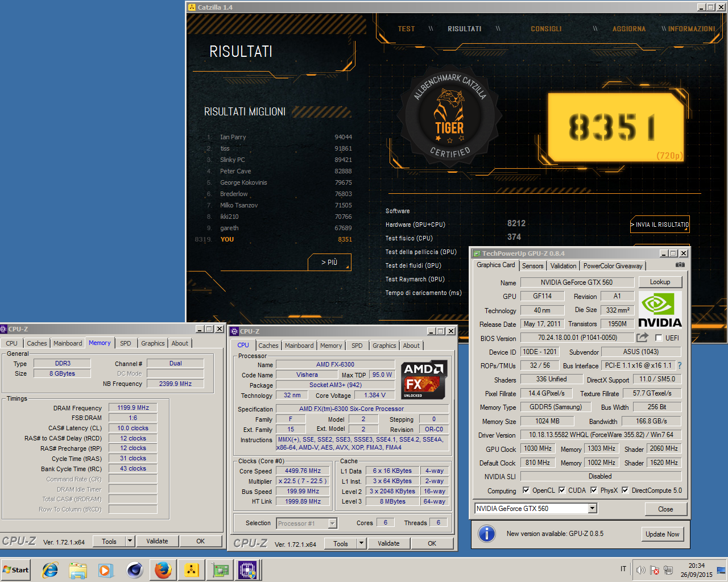728x582 pixels.
Task: Open the CONSIGLI tab in Catzilla
Action: (546, 29)
